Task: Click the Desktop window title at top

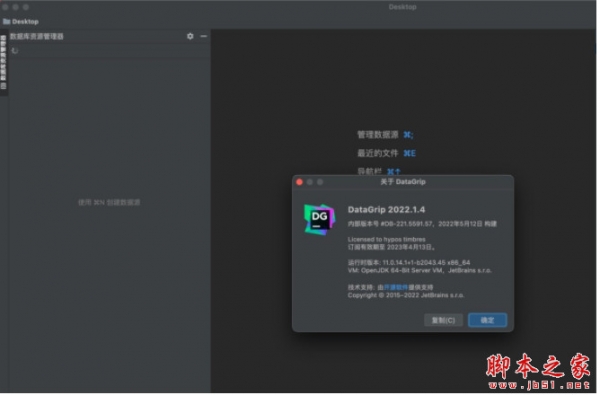Action: 403,7
